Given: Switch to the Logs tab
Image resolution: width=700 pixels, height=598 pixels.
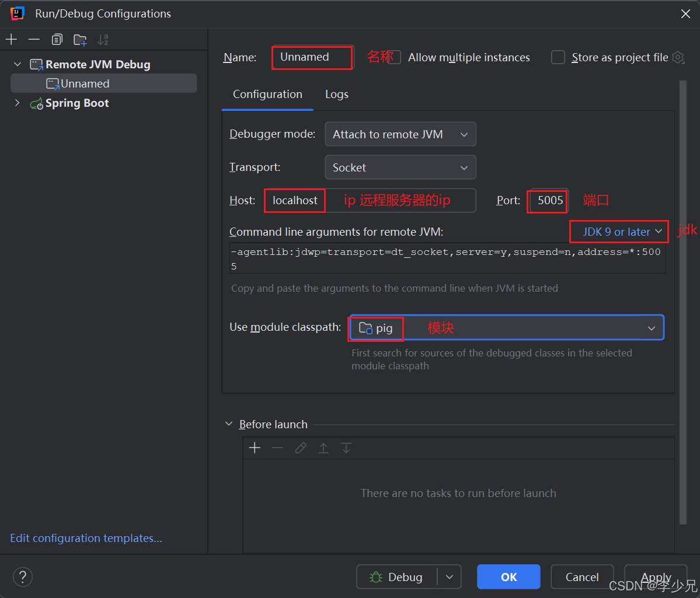Looking at the screenshot, I should pos(336,95).
